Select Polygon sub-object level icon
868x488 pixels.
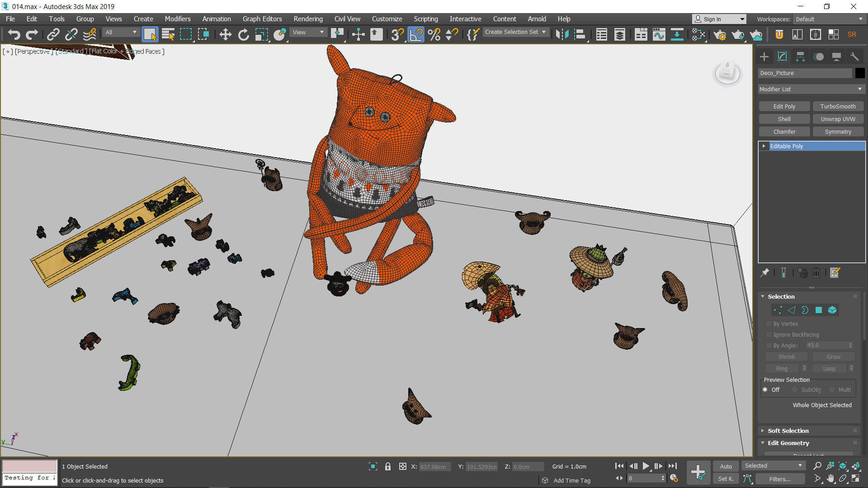pyautogui.click(x=818, y=310)
